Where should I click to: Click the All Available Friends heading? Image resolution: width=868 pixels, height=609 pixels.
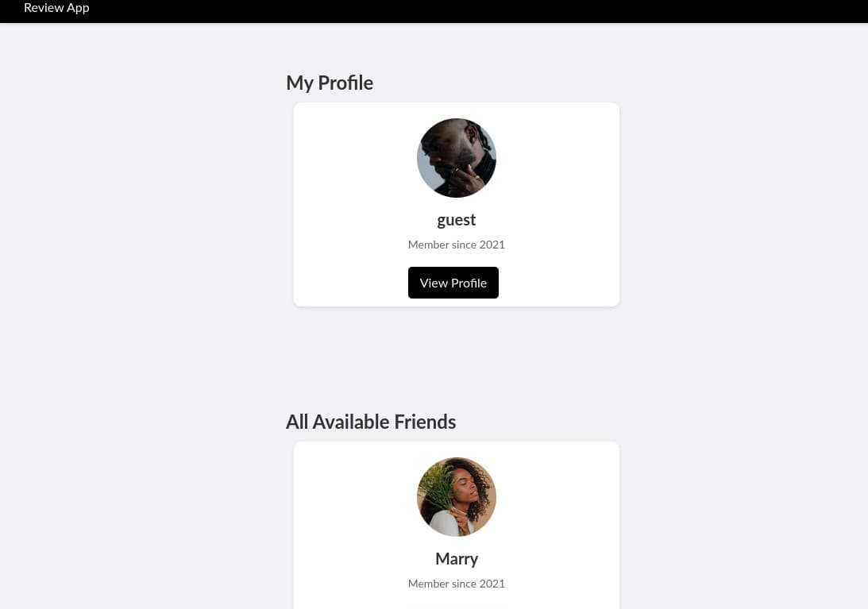coord(371,422)
